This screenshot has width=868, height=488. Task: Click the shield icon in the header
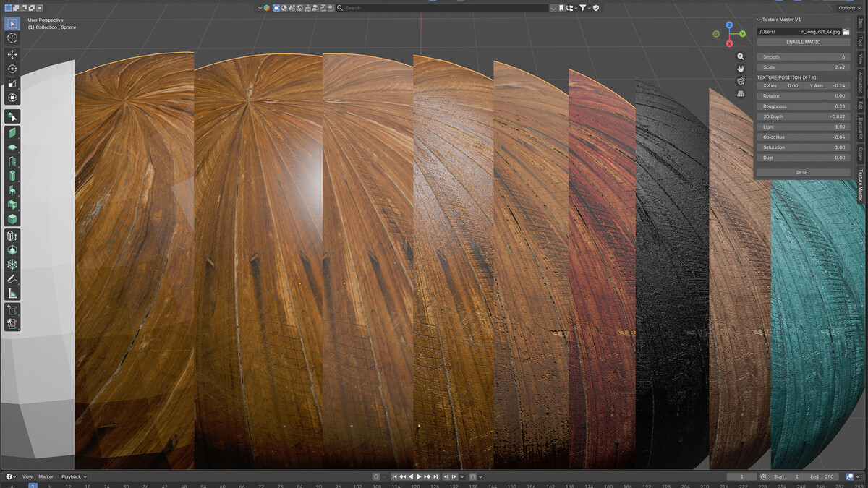coord(597,8)
